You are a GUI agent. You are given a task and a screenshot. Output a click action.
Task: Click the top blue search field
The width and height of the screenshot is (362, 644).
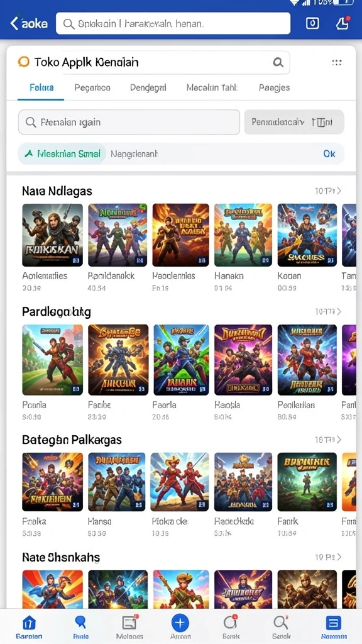pyautogui.click(x=173, y=23)
